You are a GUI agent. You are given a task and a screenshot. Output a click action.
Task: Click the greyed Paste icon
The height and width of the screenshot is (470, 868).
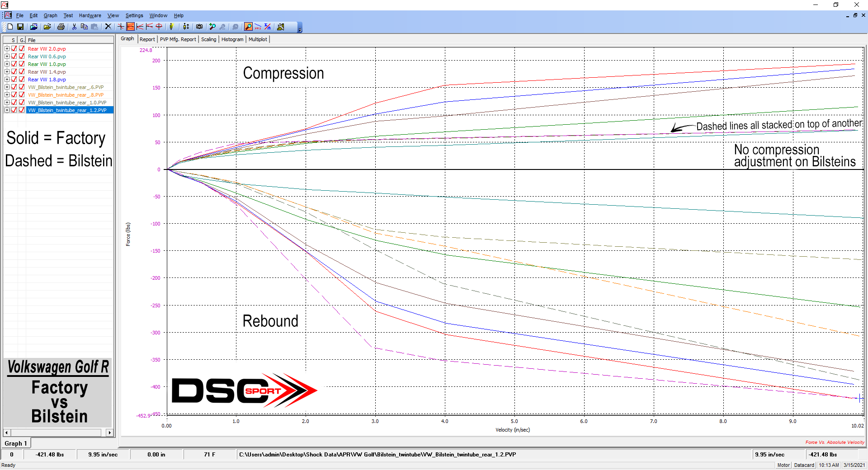tap(94, 27)
